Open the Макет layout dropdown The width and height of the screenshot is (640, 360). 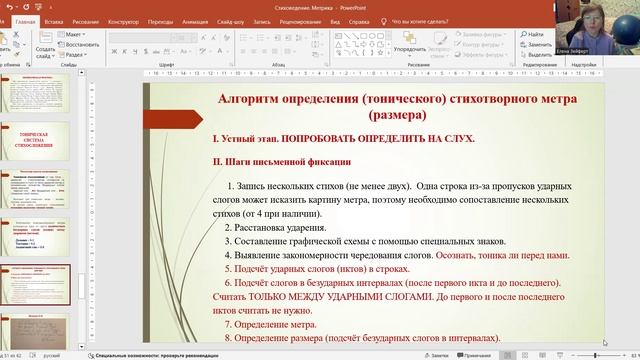(72, 34)
